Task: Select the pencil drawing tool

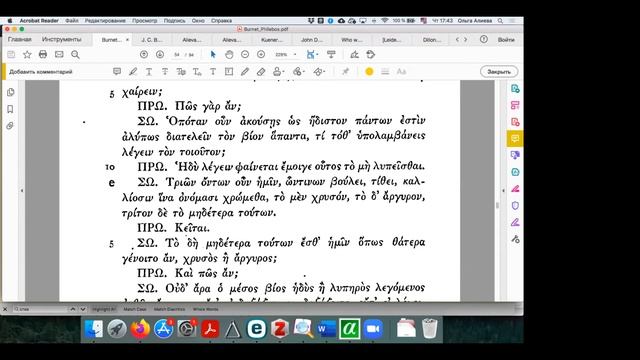Action: click(244, 71)
